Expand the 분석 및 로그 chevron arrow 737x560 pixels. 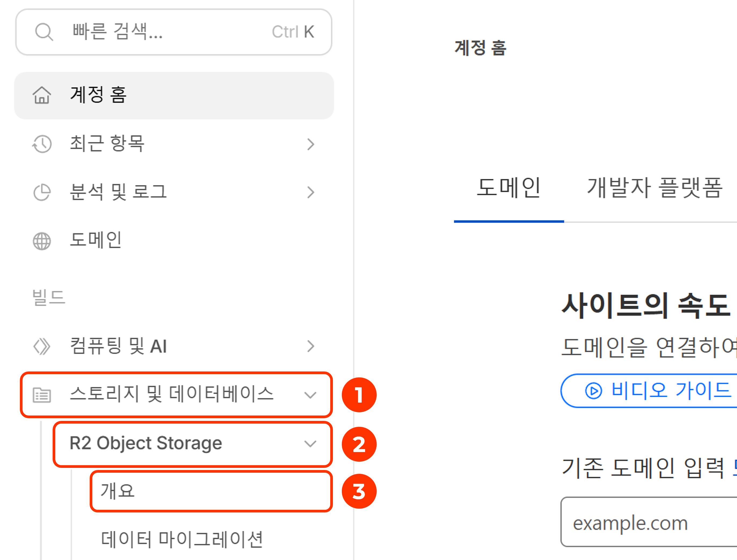click(x=311, y=192)
